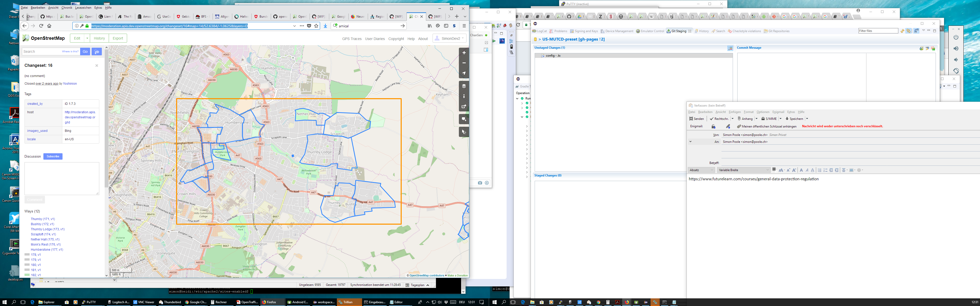980x306 pixels.
Task: Click the discussion comment text area
Action: click(x=62, y=179)
